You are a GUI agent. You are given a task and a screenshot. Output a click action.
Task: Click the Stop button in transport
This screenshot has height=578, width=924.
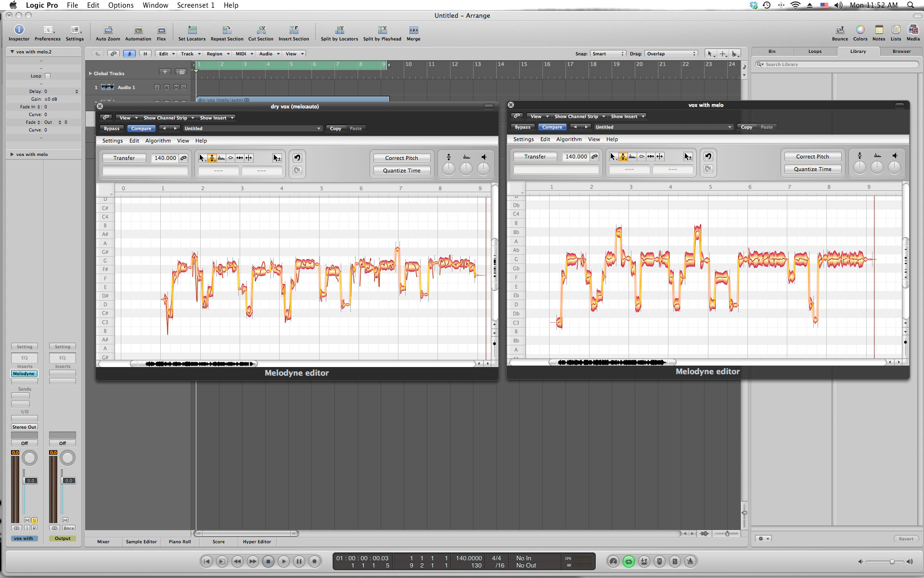269,561
